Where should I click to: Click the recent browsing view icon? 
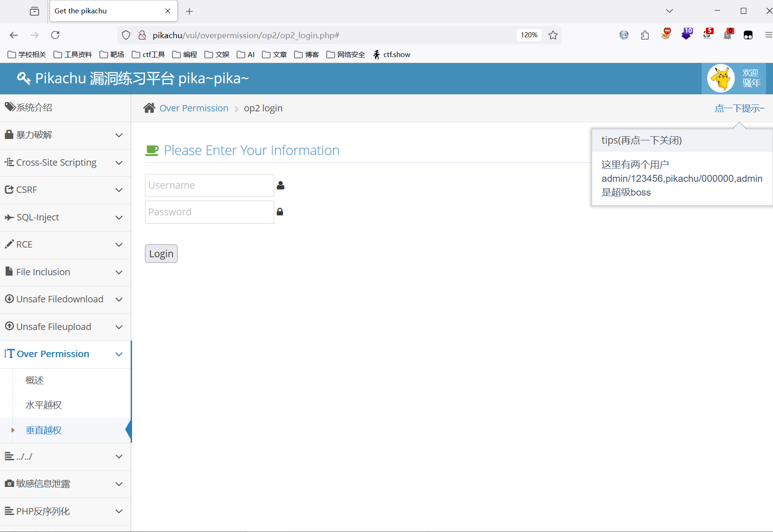pyautogui.click(x=35, y=11)
